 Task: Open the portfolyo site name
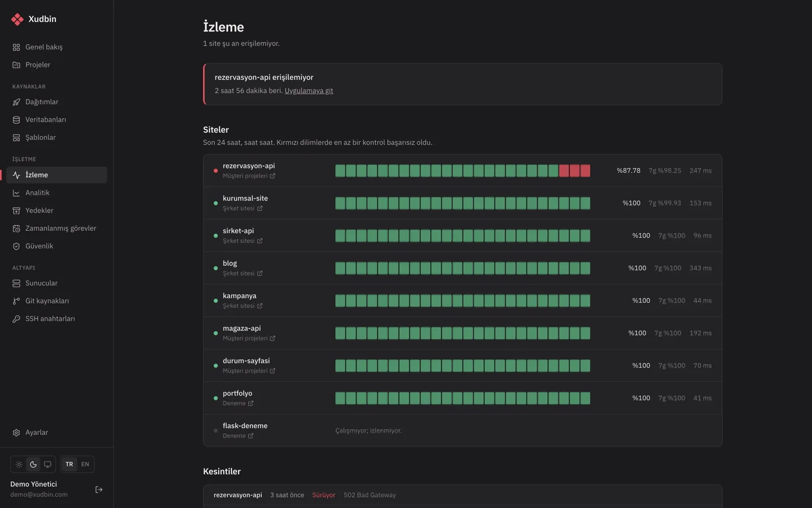pyautogui.click(x=238, y=393)
